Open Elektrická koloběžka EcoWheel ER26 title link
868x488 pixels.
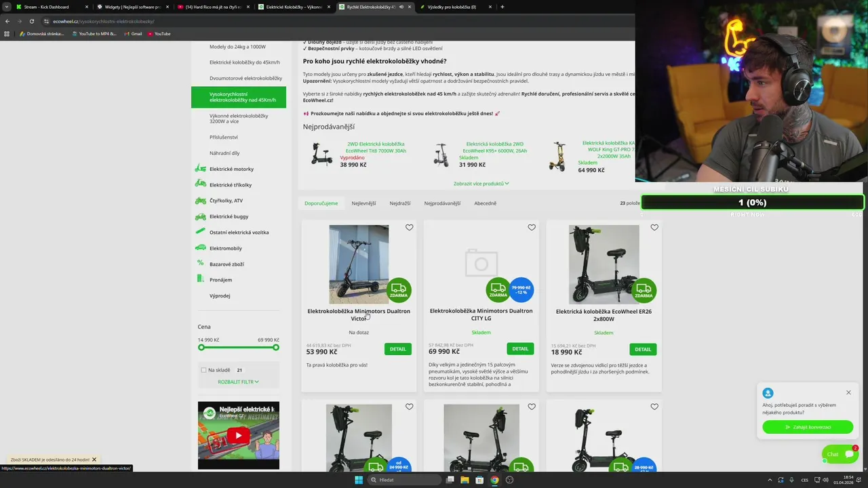point(604,315)
